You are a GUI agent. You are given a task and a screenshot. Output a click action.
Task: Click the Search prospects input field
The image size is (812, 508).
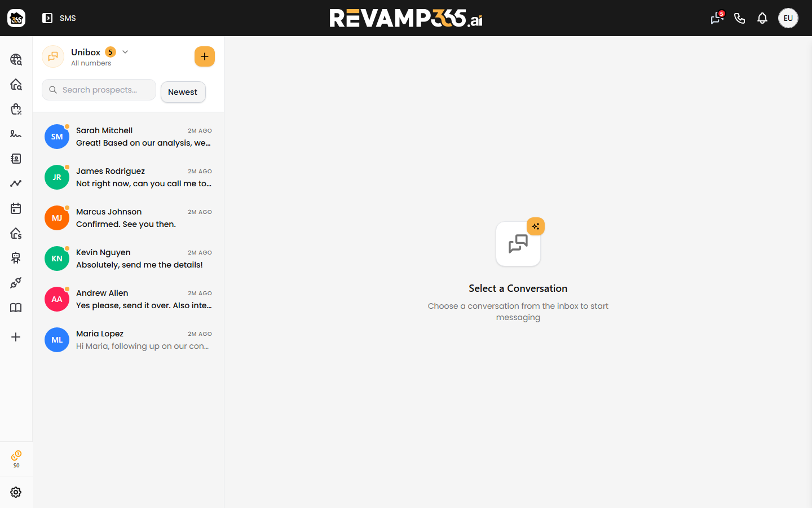[99, 90]
